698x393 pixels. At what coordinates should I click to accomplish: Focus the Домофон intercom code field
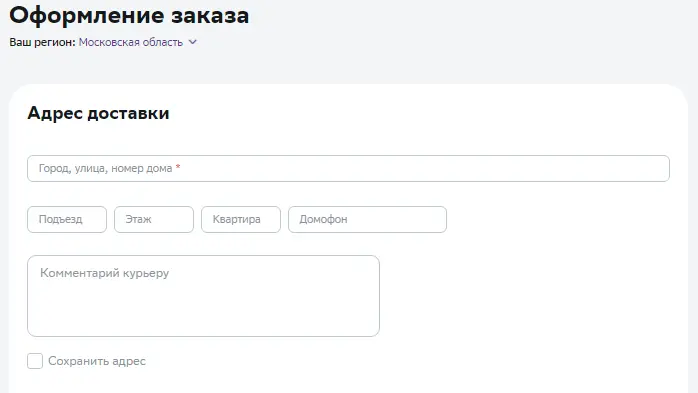coord(367,219)
